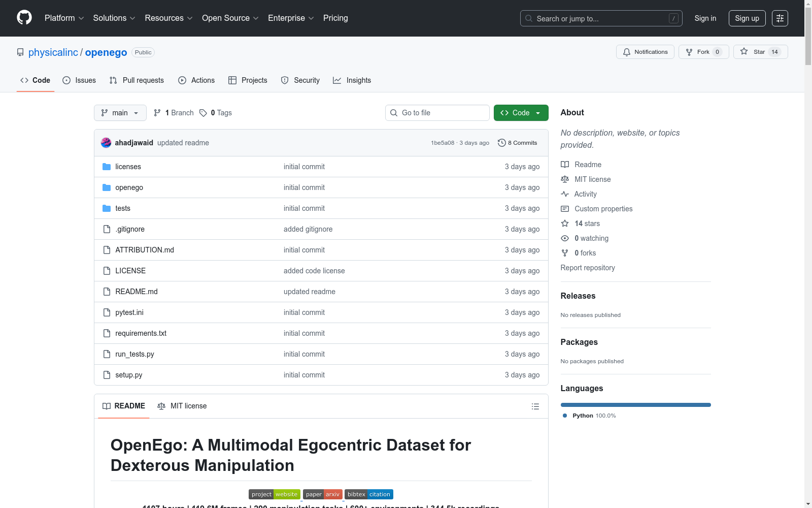
Task: Expand the Open Source menu
Action: tap(230, 18)
